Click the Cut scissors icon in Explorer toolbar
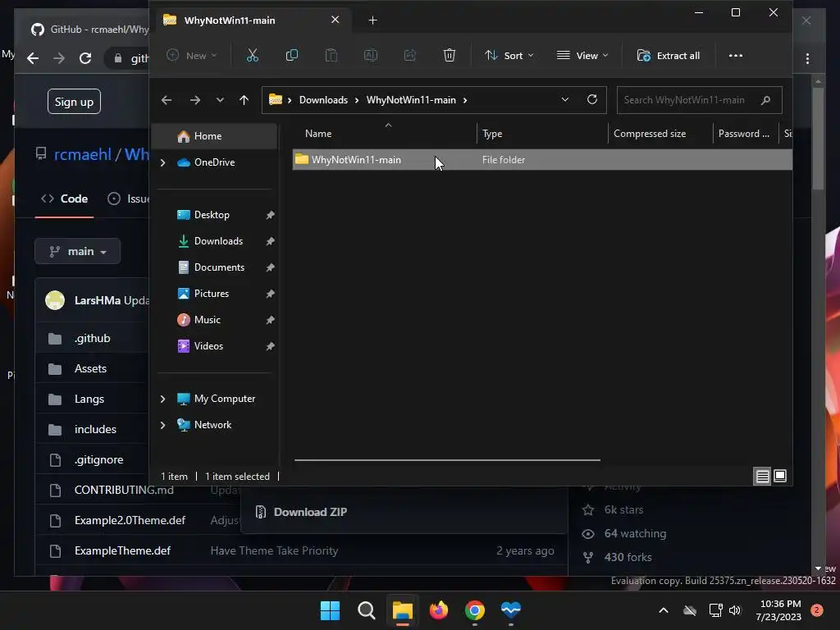Viewport: 840px width, 630px height. tap(253, 55)
